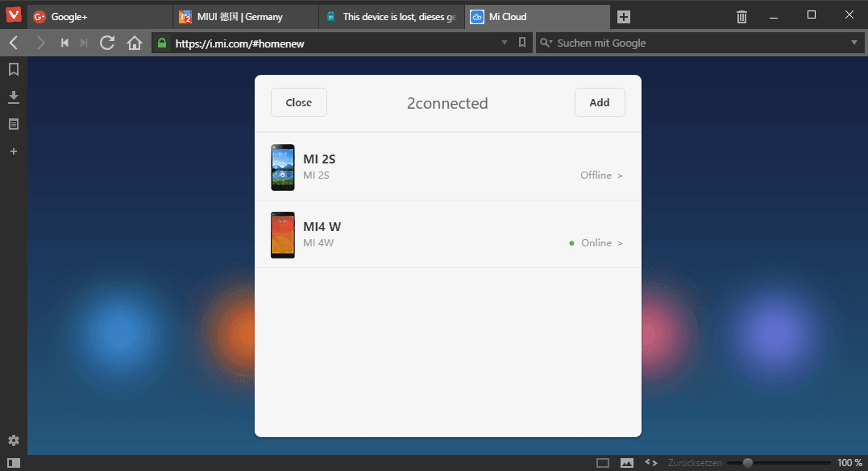Viewport: 868px width, 471px height.
Task: Switch to the MIUI Germany tab
Action: click(245, 17)
